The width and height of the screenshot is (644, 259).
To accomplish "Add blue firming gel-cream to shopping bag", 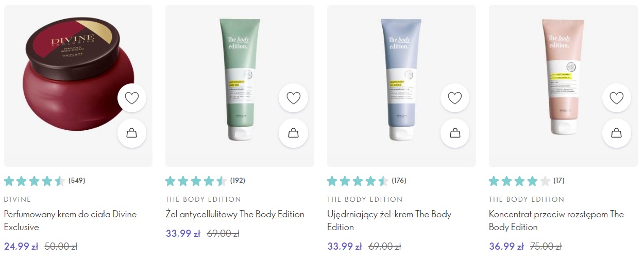I will pyautogui.click(x=455, y=133).
